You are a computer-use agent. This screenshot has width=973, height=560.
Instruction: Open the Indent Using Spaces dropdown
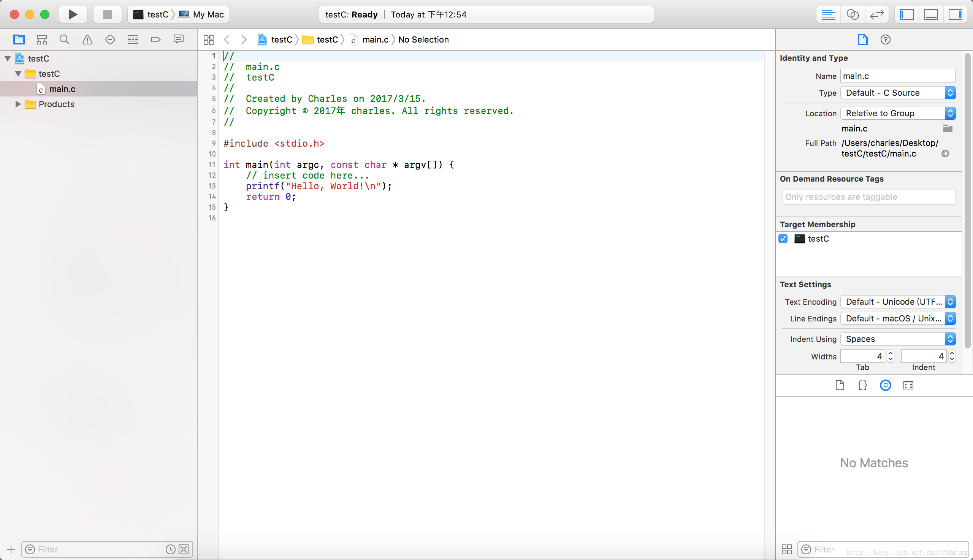pyautogui.click(x=898, y=339)
